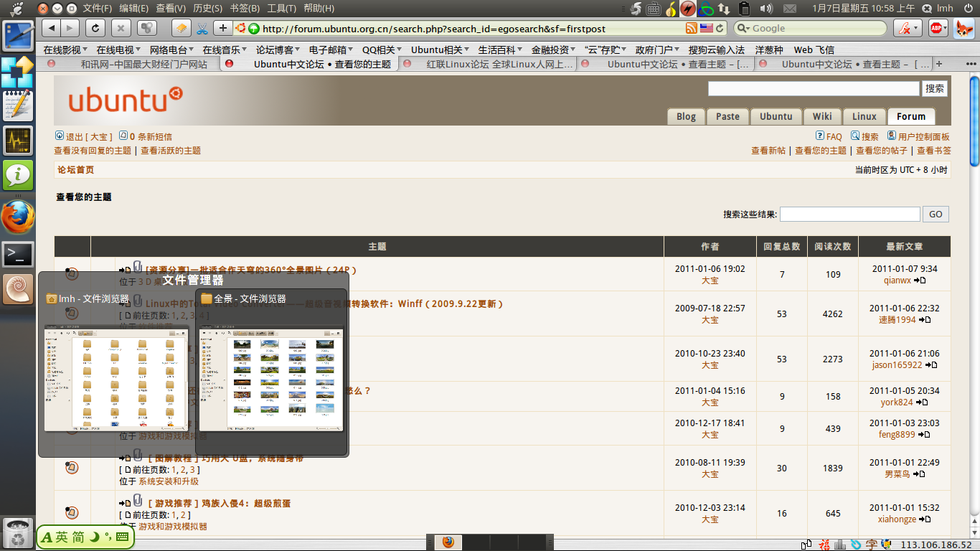This screenshot has height=551, width=980.
Task: Open the 文件(F) menu
Action: point(98,9)
